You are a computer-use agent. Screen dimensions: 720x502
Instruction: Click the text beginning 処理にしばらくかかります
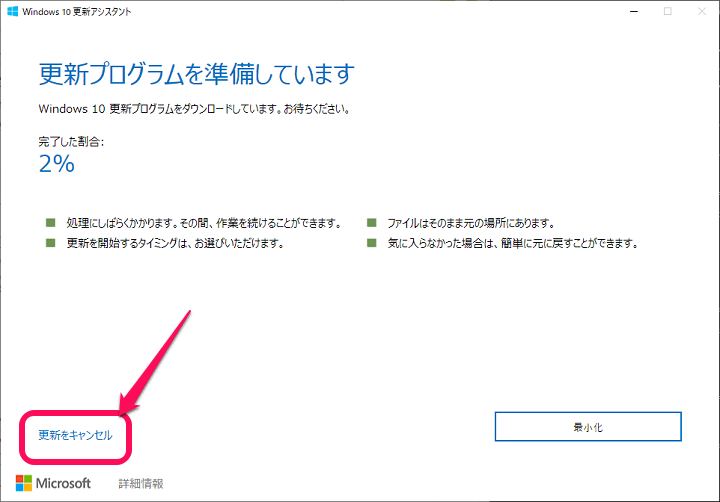click(x=205, y=223)
